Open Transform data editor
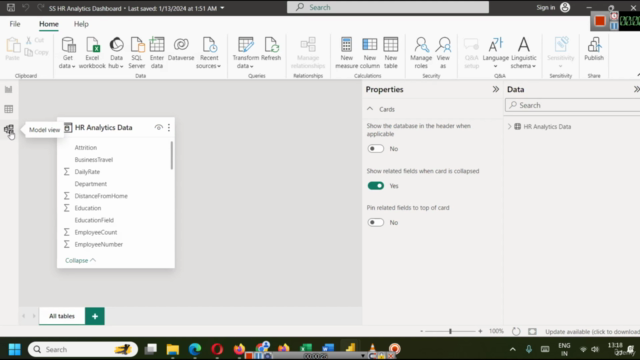 (245, 53)
